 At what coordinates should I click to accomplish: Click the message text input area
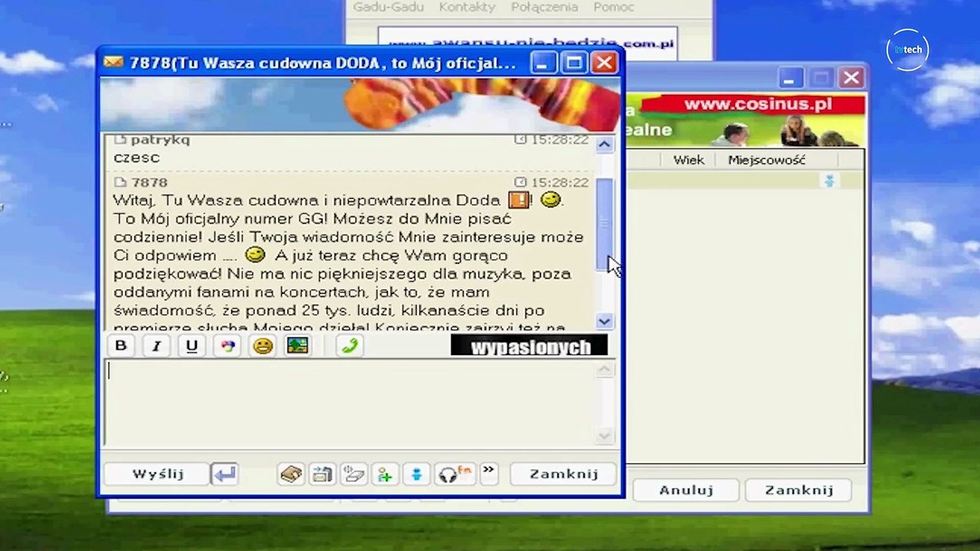(x=351, y=403)
